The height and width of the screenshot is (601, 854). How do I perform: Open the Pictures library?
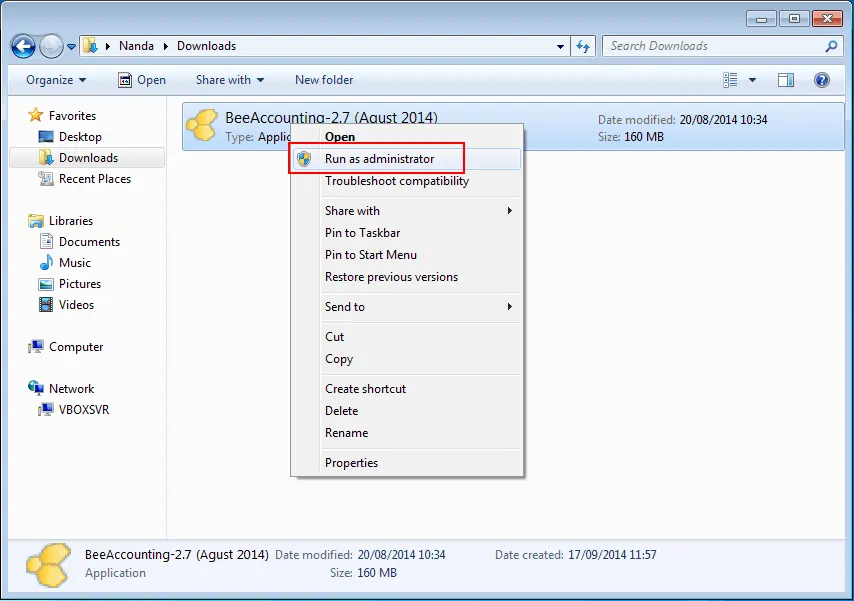(80, 284)
